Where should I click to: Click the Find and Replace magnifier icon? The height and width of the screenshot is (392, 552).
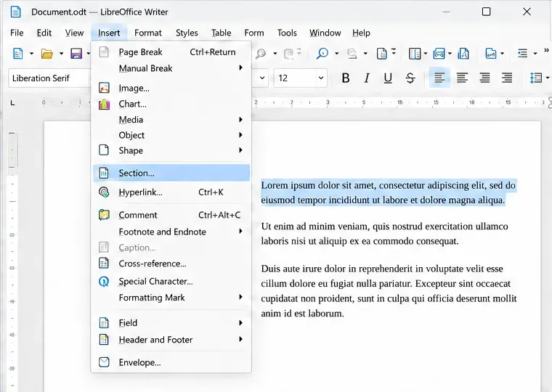pyautogui.click(x=322, y=54)
